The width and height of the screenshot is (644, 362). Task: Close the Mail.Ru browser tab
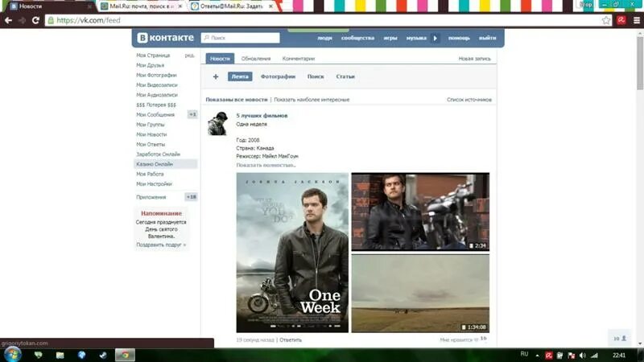(180, 6)
